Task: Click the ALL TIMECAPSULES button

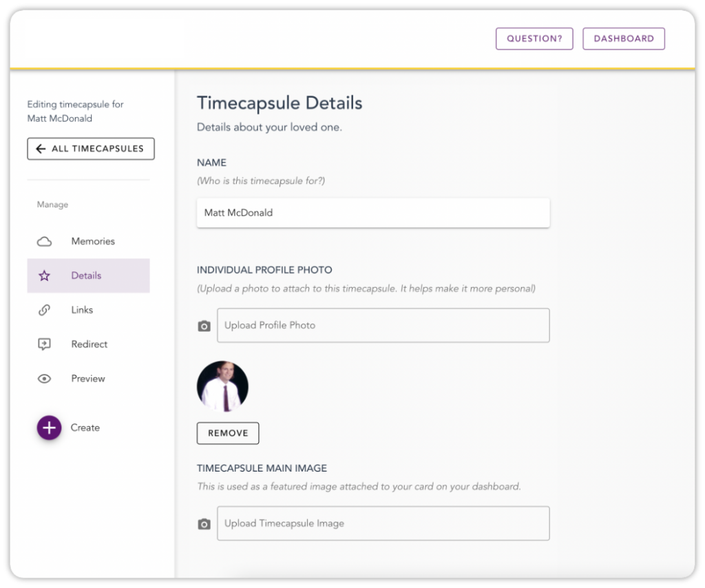Action: (90, 149)
